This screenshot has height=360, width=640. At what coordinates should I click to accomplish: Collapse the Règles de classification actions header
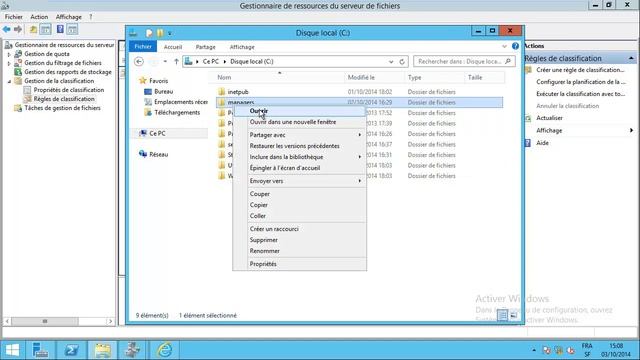631,58
